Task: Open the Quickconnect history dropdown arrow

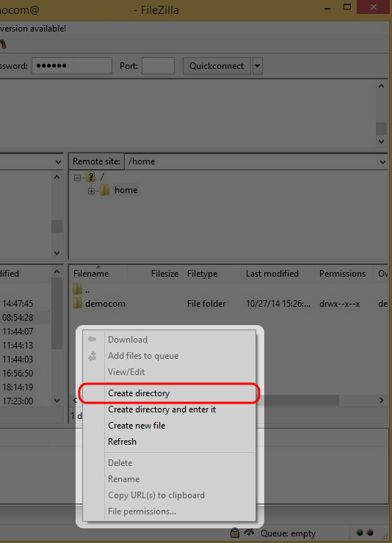Action: [257, 66]
